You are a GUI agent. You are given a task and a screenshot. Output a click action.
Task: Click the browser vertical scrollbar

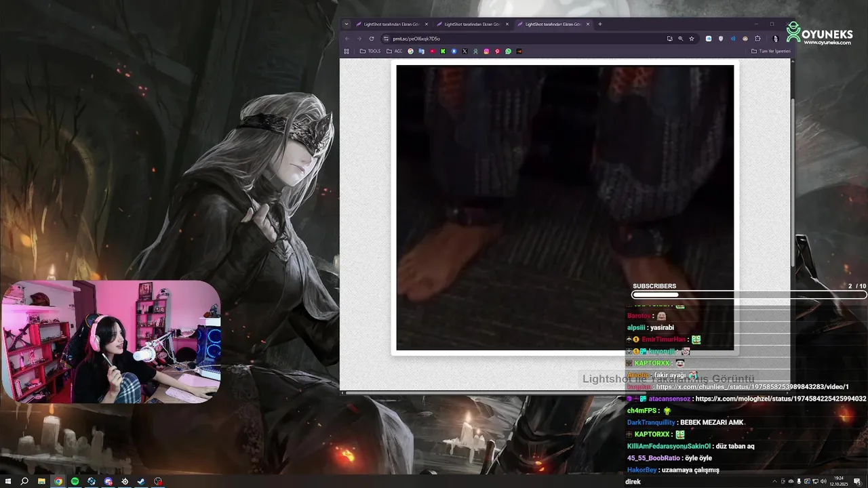[x=792, y=183]
